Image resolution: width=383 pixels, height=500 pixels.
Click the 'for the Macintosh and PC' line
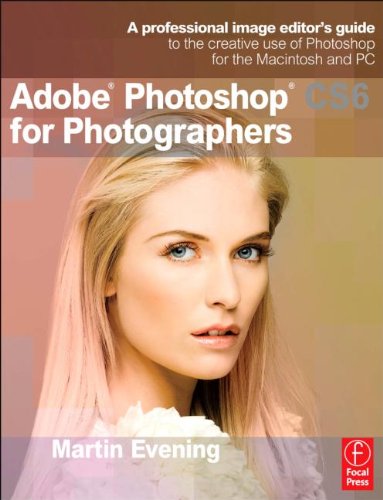point(298,59)
